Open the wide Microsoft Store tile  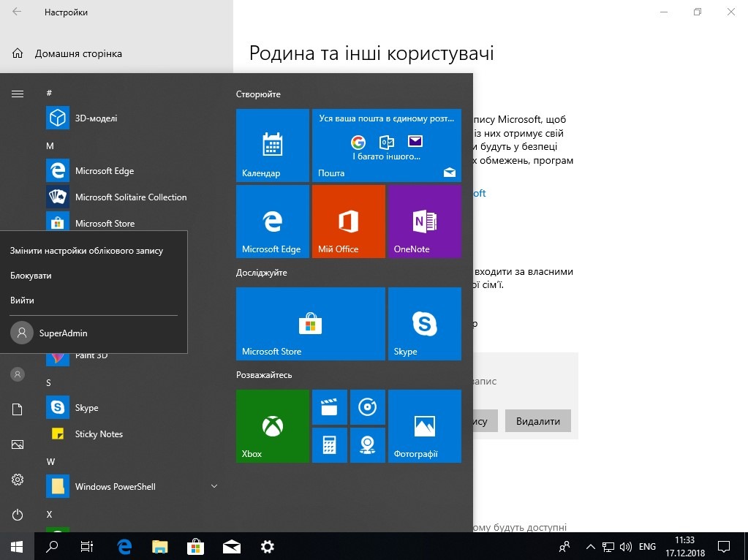(x=311, y=323)
